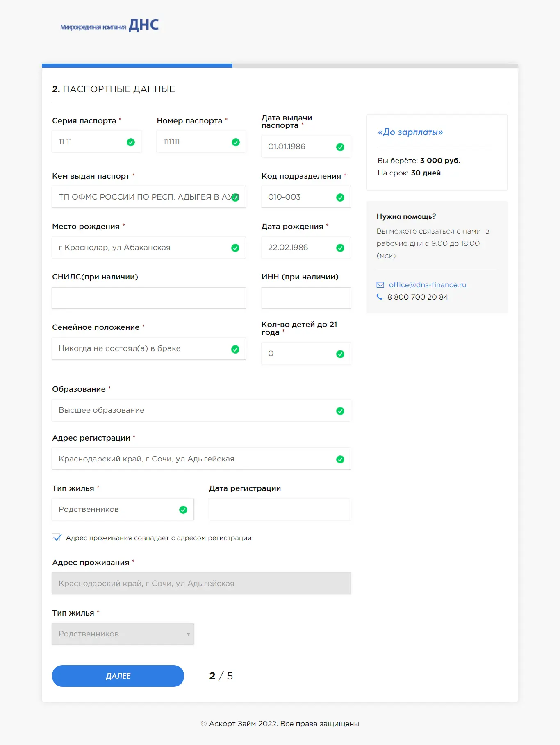Focus Кол-во детей до 21 года input
560x745 pixels.
pyautogui.click(x=306, y=353)
